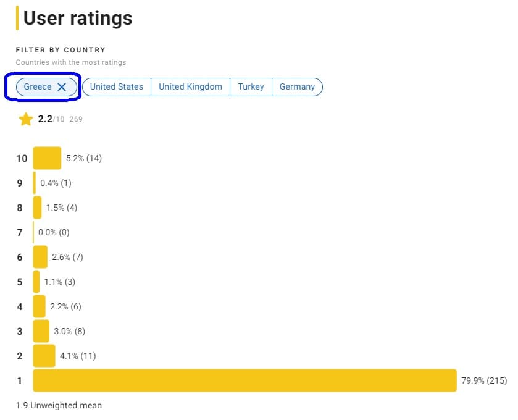Click the 269 total votes count

(x=77, y=119)
